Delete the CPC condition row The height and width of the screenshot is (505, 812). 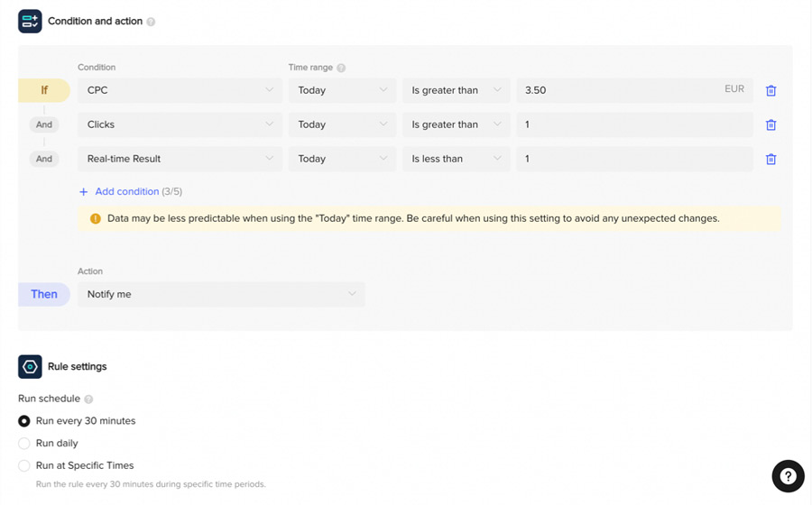point(770,90)
